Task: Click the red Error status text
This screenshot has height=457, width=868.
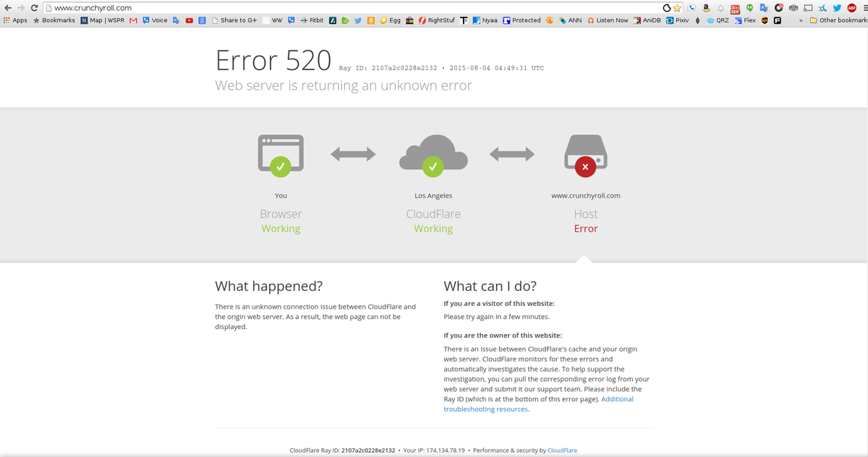Action: (586, 228)
